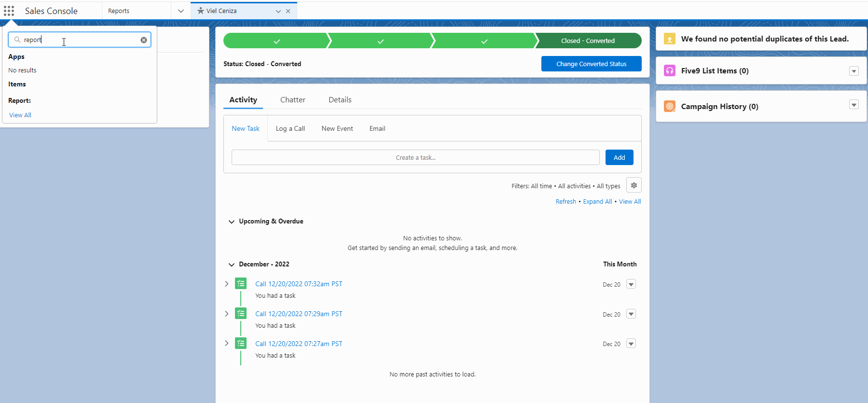
Task: Click View All in app launcher
Action: [20, 115]
